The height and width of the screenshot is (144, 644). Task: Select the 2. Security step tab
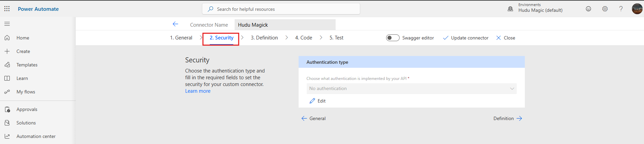(222, 38)
